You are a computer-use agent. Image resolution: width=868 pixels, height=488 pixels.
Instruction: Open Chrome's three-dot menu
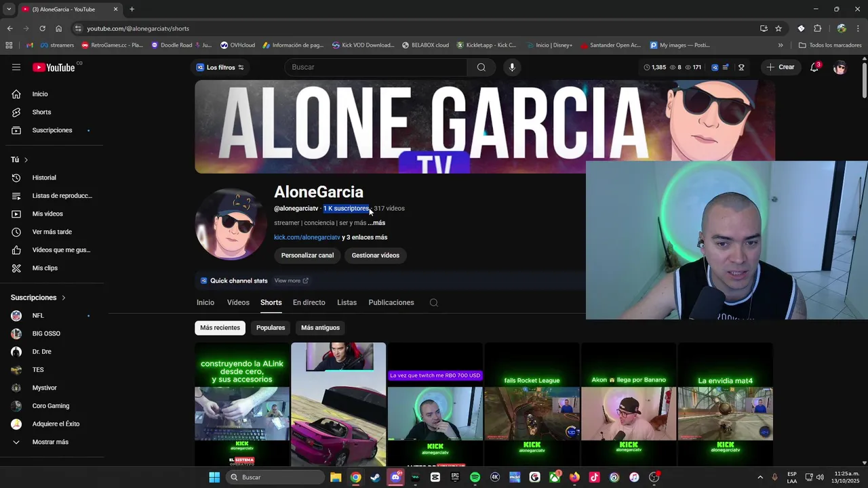pos(858,28)
